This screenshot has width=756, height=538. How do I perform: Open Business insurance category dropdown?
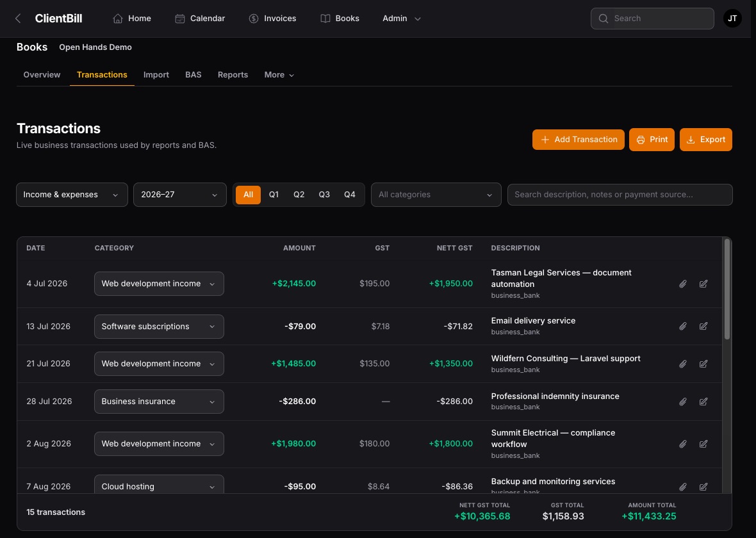click(159, 401)
